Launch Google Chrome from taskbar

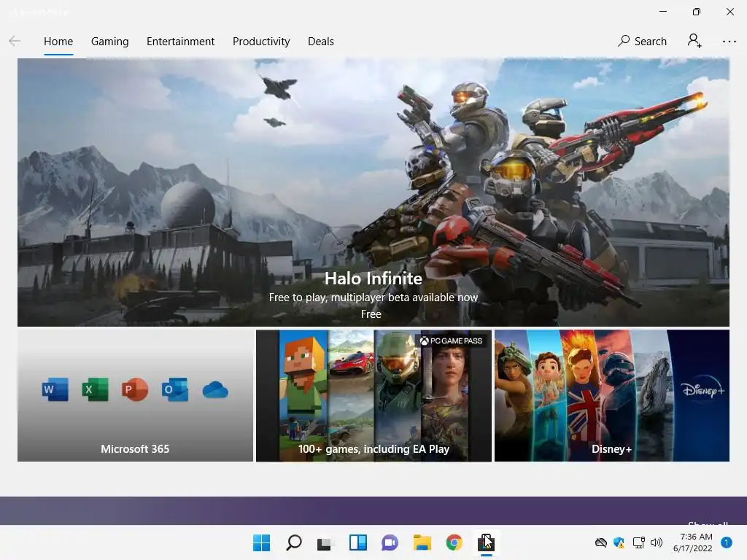tap(454, 542)
